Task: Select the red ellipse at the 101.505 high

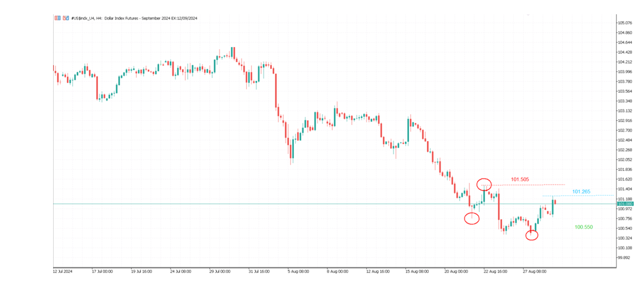Action: (x=484, y=184)
